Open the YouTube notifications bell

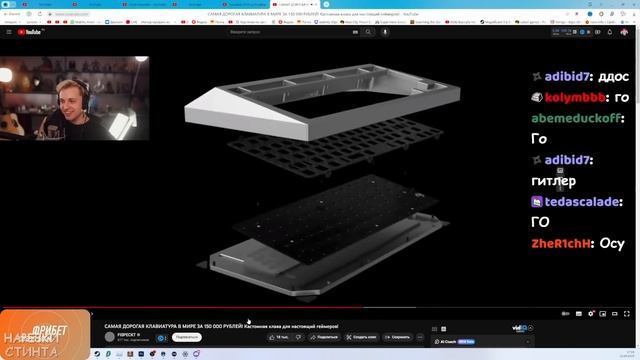(x=610, y=32)
